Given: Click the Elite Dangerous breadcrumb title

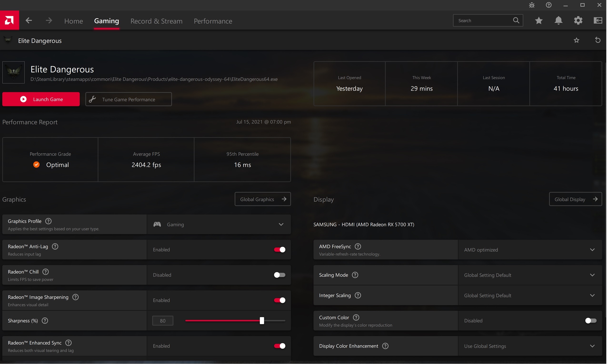Looking at the screenshot, I should pyautogui.click(x=40, y=41).
